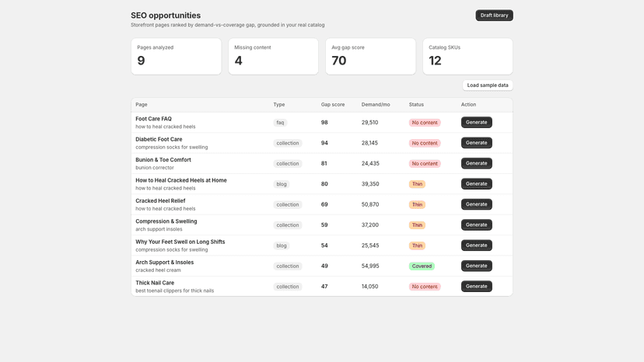Click No content badge in Foot Care FAQ row
644x362 pixels.
tap(425, 123)
